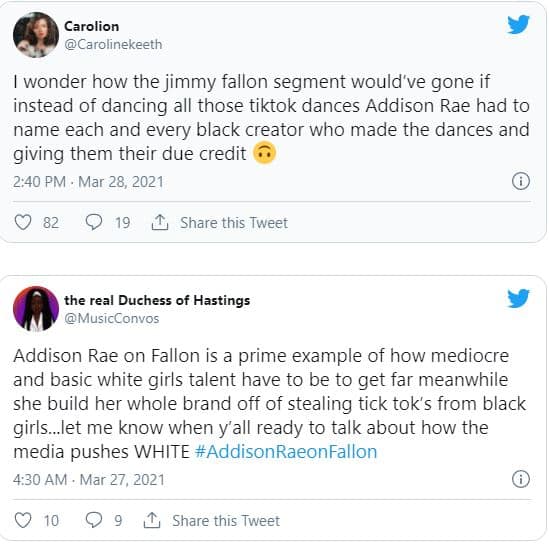The image size is (549, 545).
Task: Click the share arrow icon on second tweet
Action: (152, 520)
